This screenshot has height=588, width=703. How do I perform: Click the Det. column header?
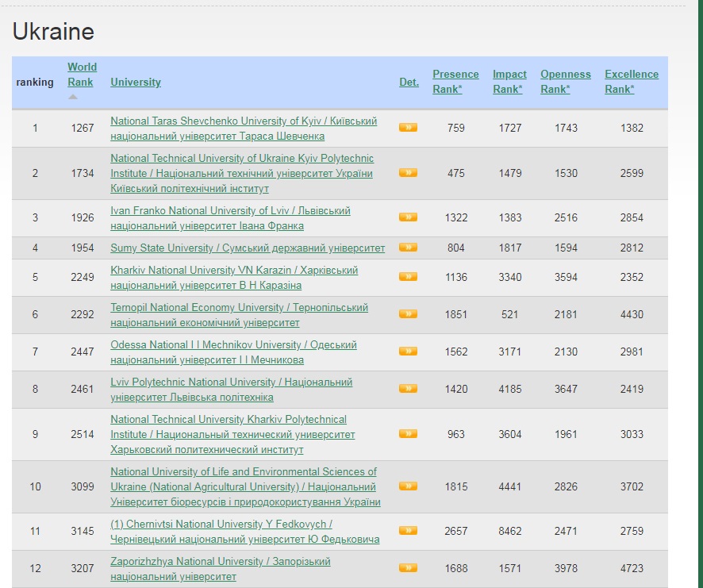(409, 82)
